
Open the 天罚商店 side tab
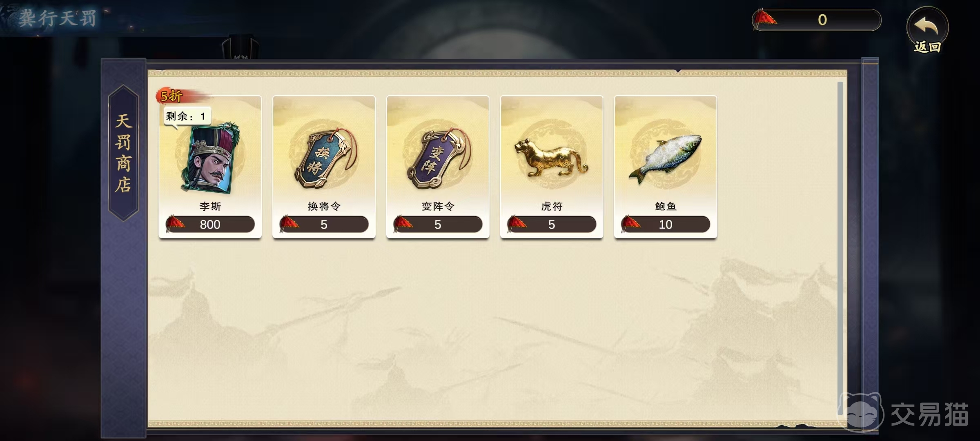click(x=123, y=153)
